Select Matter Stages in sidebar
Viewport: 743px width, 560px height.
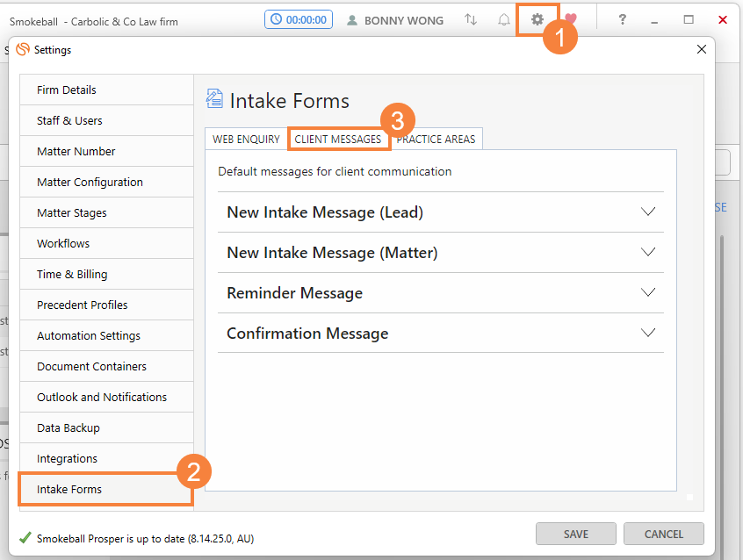(x=106, y=213)
